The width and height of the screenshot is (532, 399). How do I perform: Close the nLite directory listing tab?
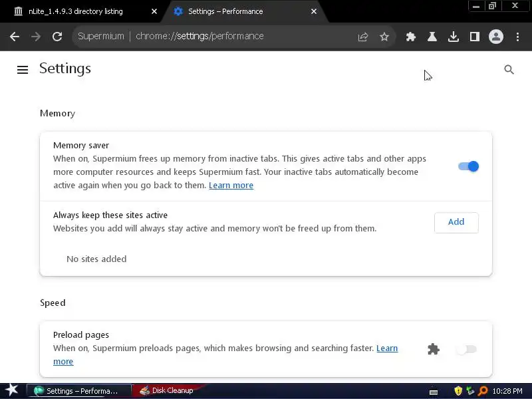[154, 11]
